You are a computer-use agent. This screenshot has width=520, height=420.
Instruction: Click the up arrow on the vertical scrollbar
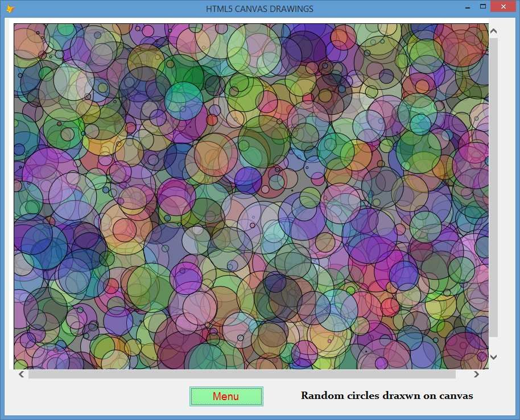pos(493,31)
